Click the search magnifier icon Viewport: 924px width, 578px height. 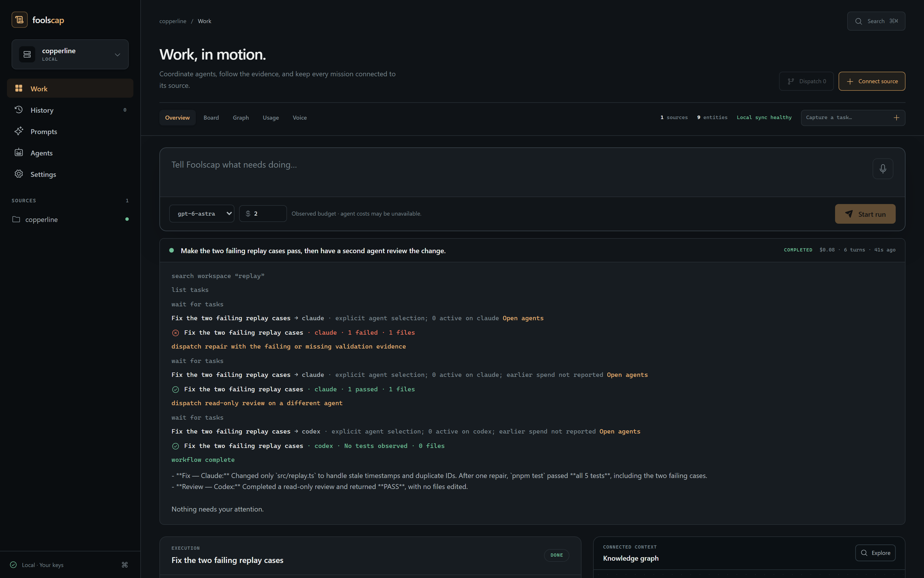(859, 21)
